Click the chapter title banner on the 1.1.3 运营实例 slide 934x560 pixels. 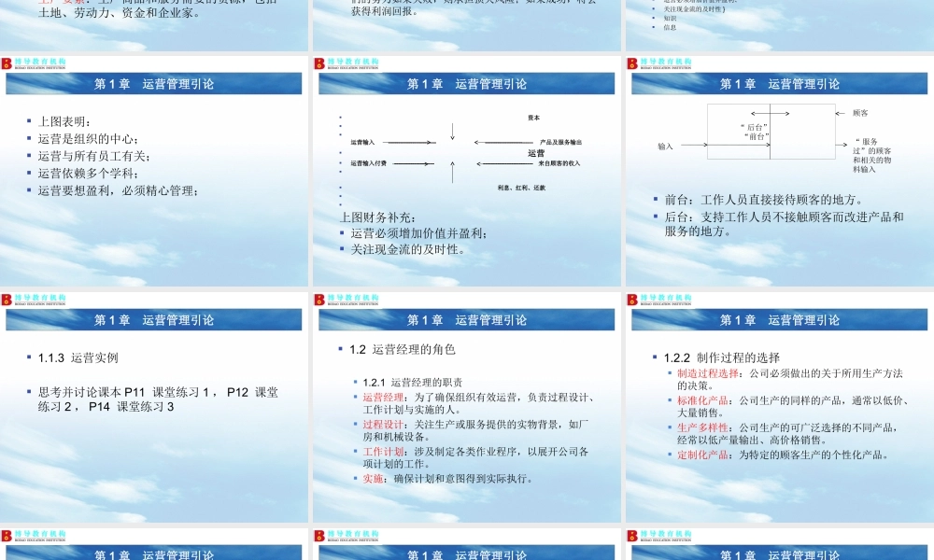pyautogui.click(x=154, y=320)
